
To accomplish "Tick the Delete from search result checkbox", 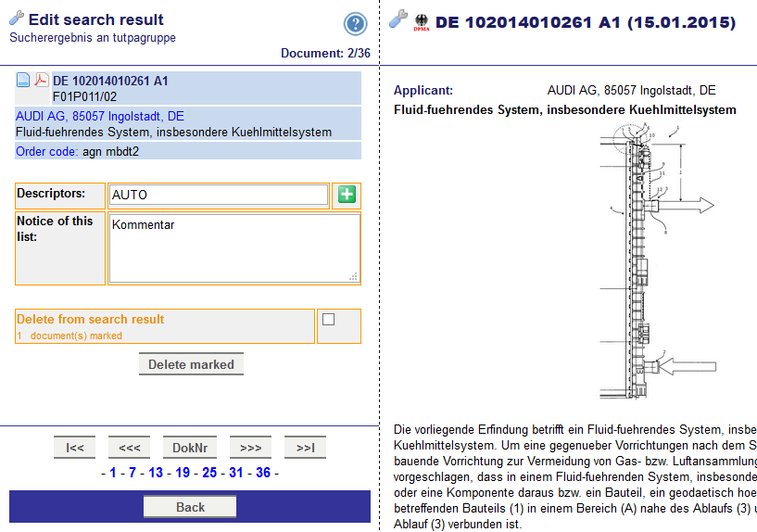I will point(328,319).
